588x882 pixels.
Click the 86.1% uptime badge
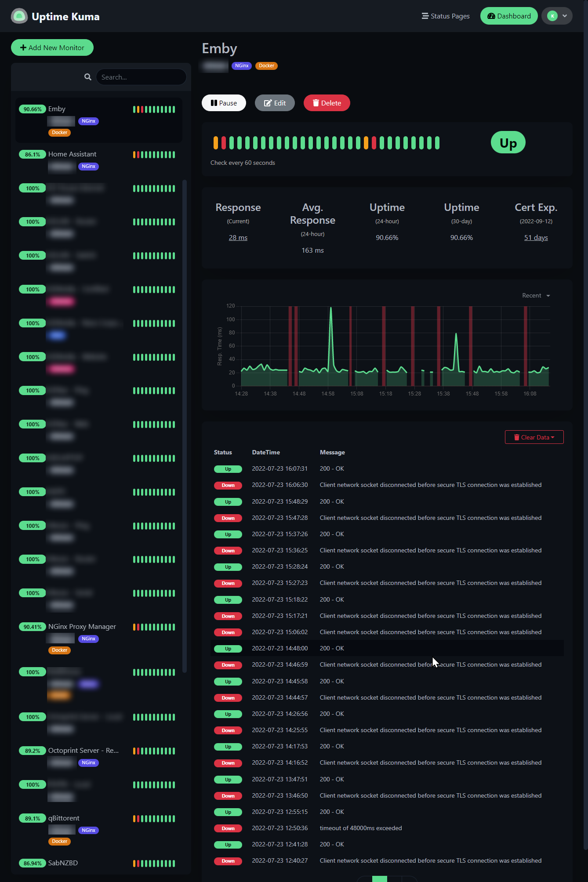33,155
